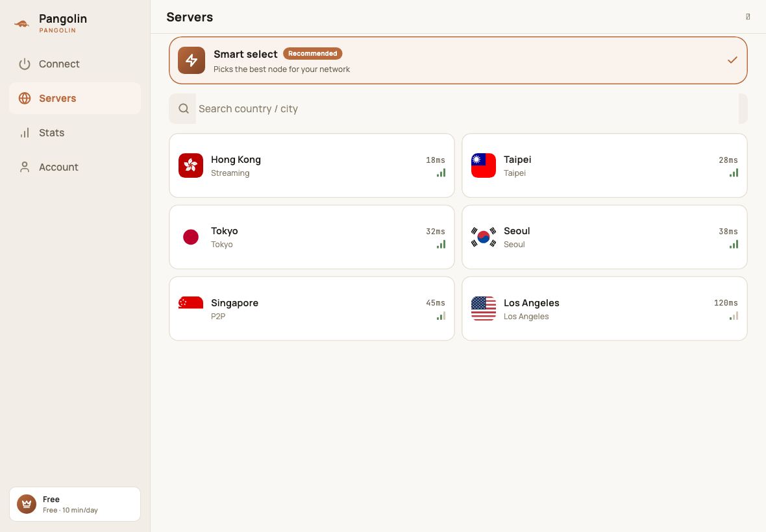Click the United States flag icon

click(484, 308)
